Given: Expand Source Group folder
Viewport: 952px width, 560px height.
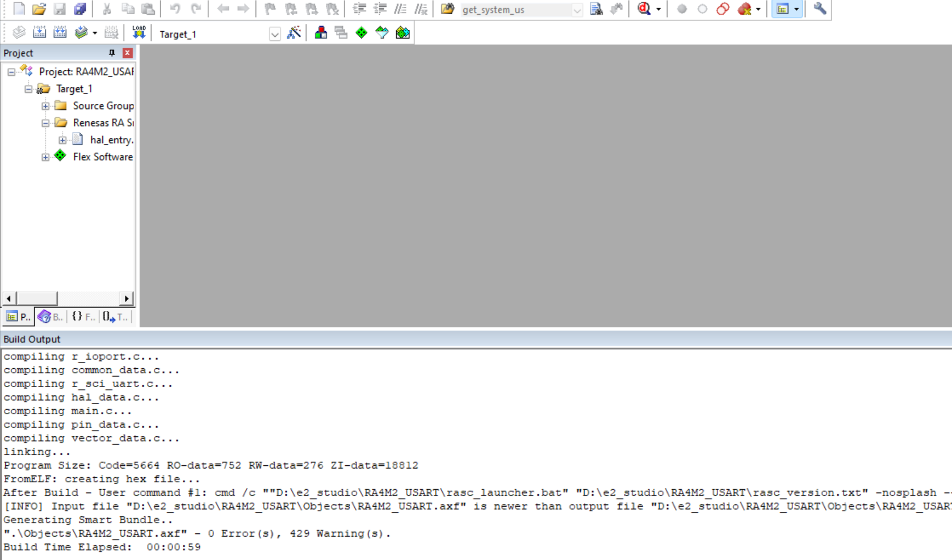Looking at the screenshot, I should [45, 106].
